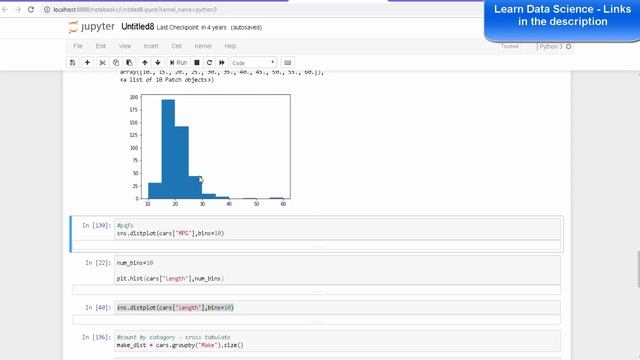Click the Learn Data Science banner
This screenshot has width=640, height=360.
click(x=562, y=20)
